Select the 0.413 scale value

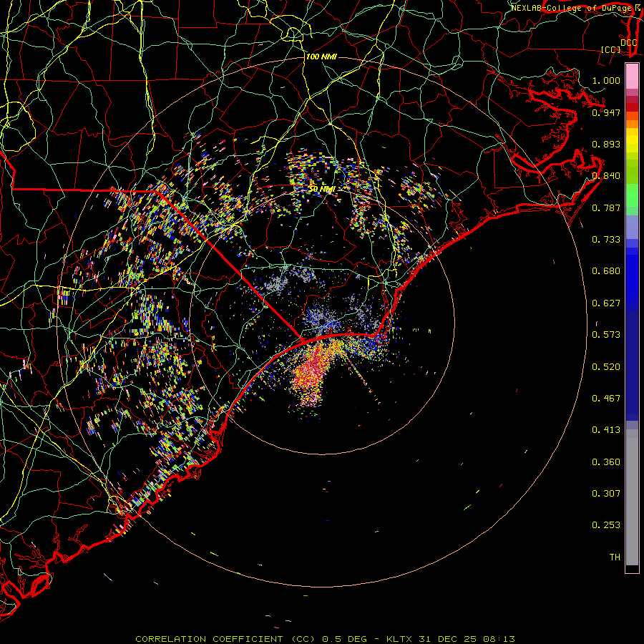(x=606, y=430)
